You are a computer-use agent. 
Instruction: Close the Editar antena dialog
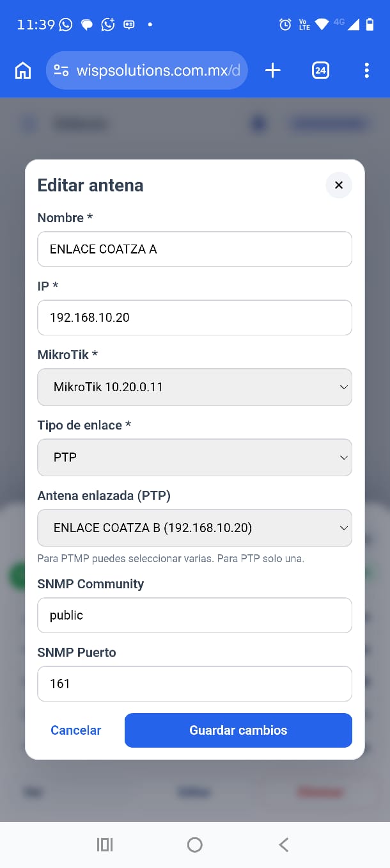[x=339, y=185]
